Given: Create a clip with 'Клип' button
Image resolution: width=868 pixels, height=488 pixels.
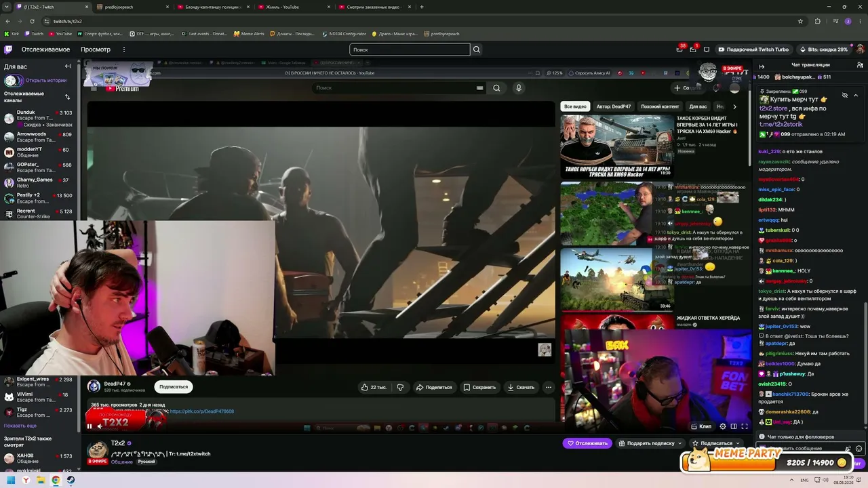Looking at the screenshot, I should click(x=702, y=426).
